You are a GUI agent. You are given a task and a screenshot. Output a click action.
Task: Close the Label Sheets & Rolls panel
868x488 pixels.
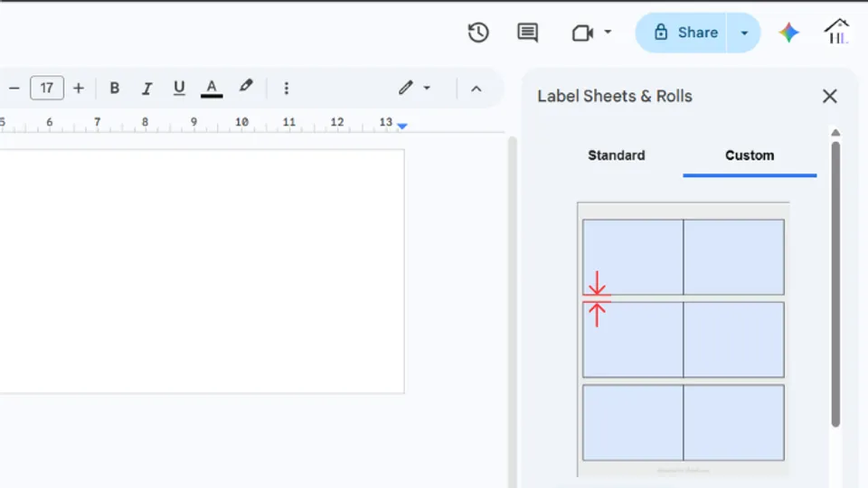pyautogui.click(x=829, y=97)
